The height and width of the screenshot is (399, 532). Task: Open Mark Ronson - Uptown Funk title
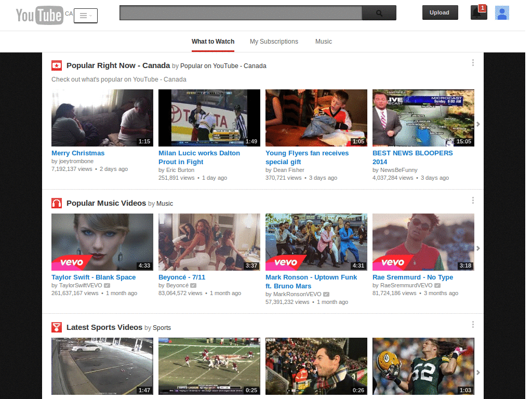[311, 282]
